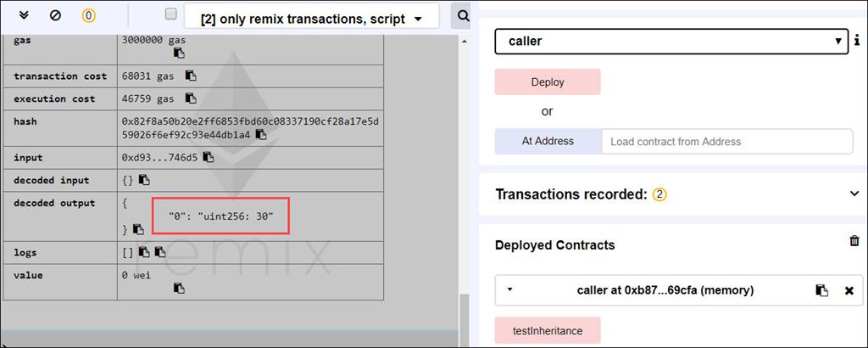
Task: Copy the value 0 wei
Action: pyautogui.click(x=179, y=288)
